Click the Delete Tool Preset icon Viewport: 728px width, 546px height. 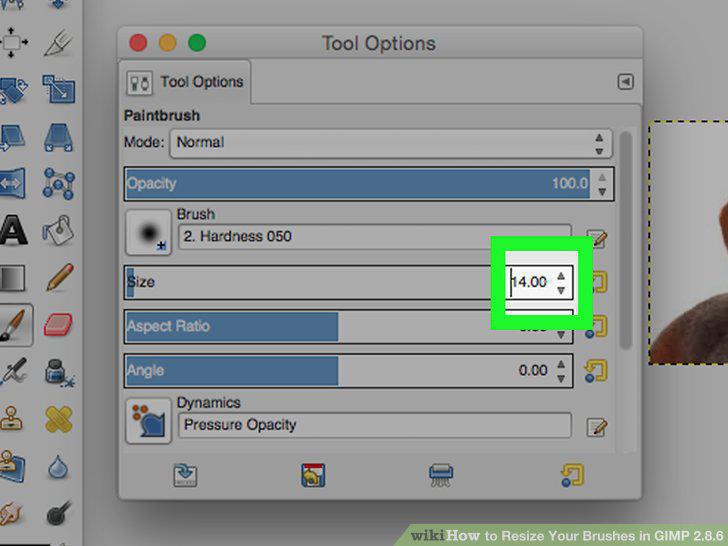coord(441,475)
